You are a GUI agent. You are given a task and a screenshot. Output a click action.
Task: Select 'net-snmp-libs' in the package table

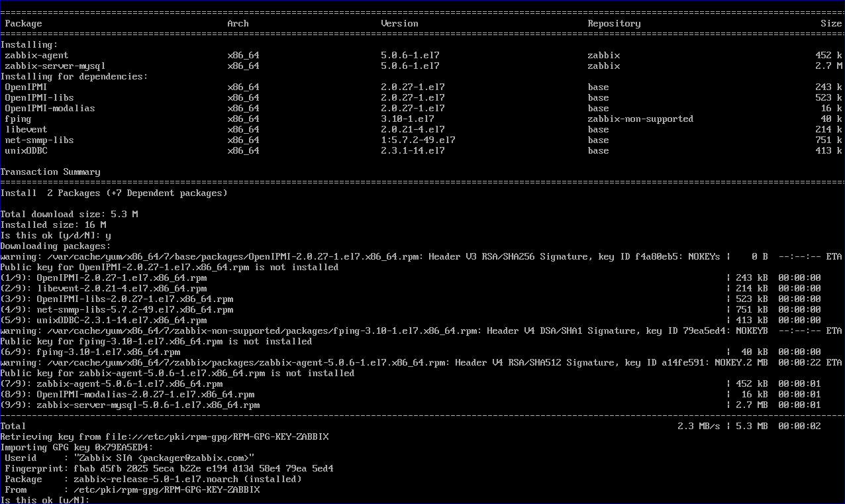(39, 140)
